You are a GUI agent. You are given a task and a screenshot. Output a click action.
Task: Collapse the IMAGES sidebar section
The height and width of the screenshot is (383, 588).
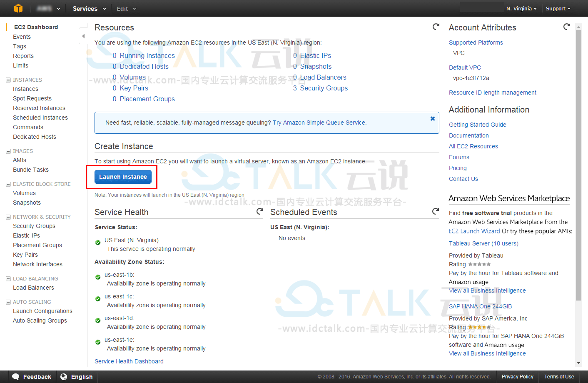[x=8, y=151]
